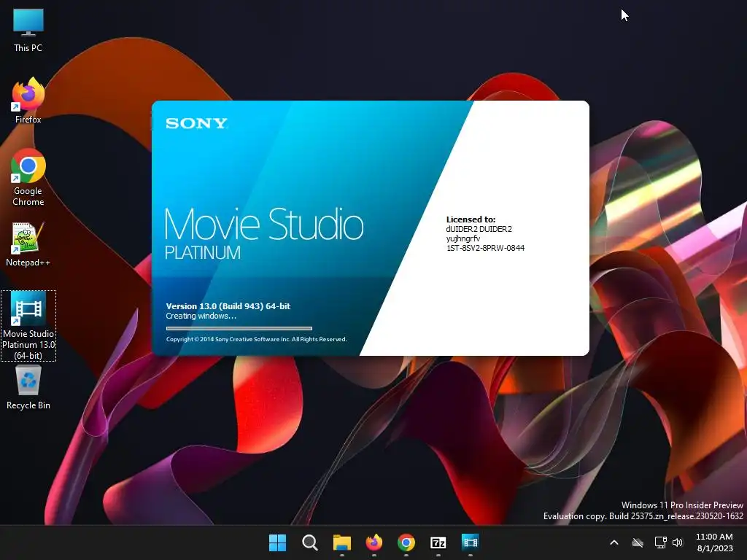Open the volume speaker tray icon

coord(678,542)
